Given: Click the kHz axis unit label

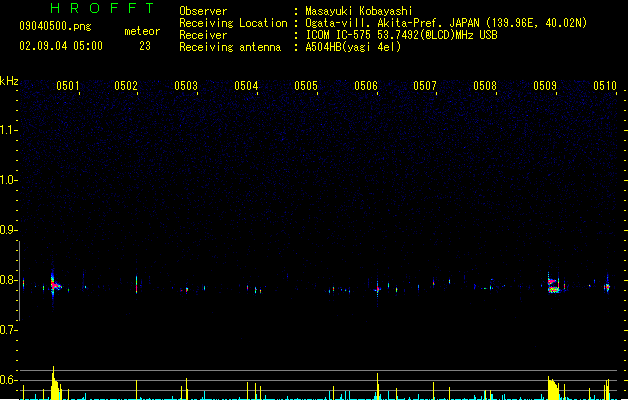Looking at the screenshot, I should [9, 81].
